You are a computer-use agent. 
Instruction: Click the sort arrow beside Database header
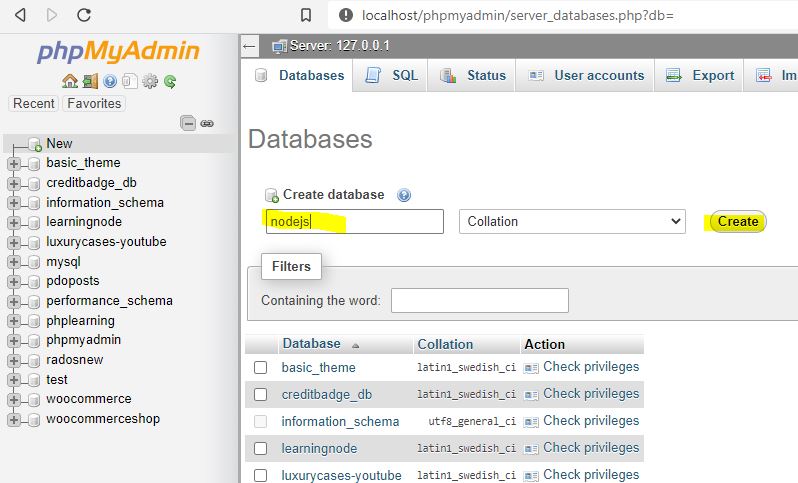(355, 346)
